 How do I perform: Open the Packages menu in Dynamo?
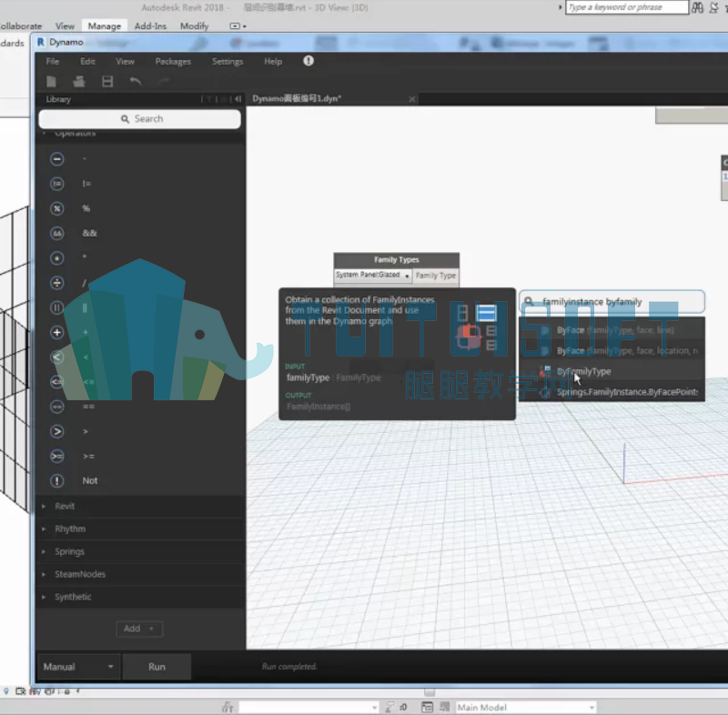click(x=173, y=61)
